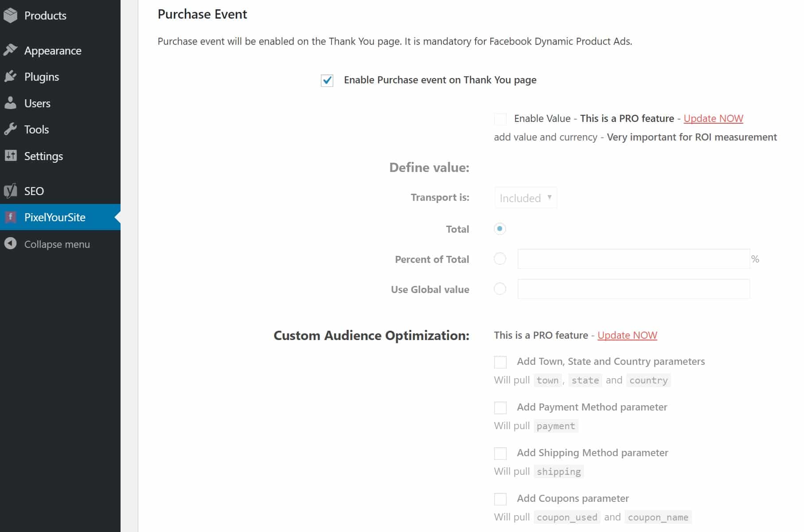Select the Total radio option

click(x=500, y=229)
